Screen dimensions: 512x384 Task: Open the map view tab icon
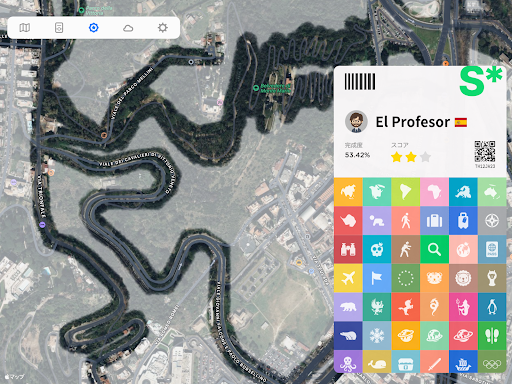[25, 28]
